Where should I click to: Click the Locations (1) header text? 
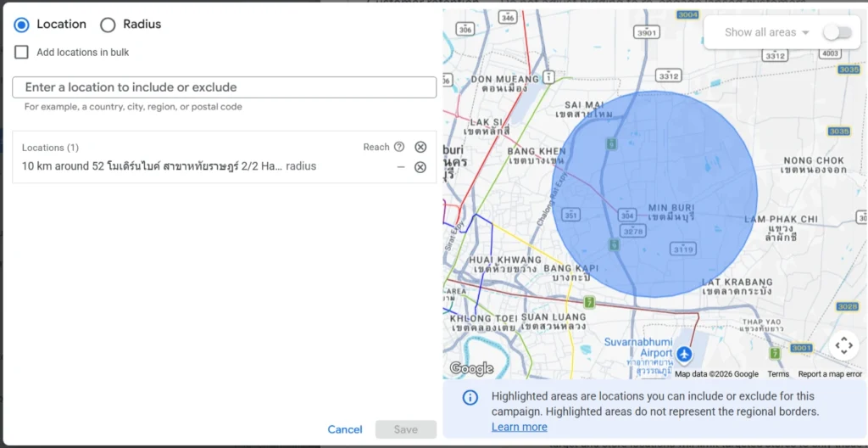tap(50, 148)
